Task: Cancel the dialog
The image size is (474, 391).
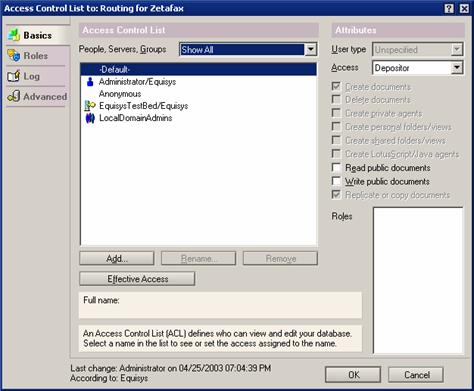Action: [416, 375]
